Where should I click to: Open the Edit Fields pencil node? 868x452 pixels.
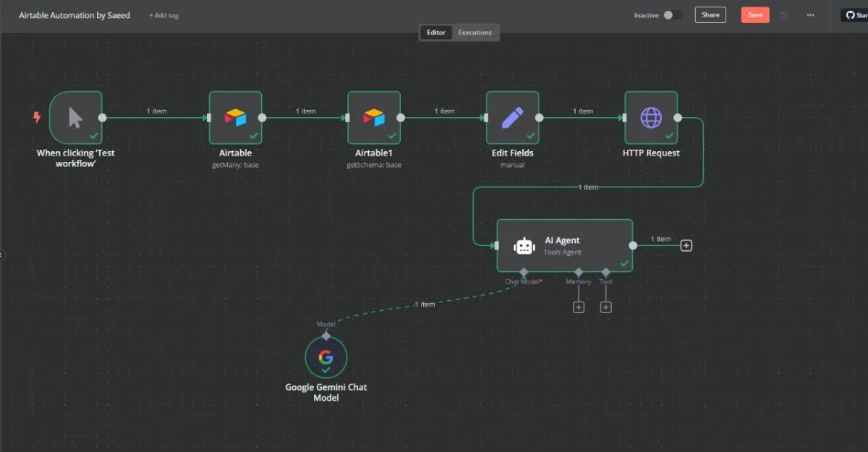click(x=512, y=117)
